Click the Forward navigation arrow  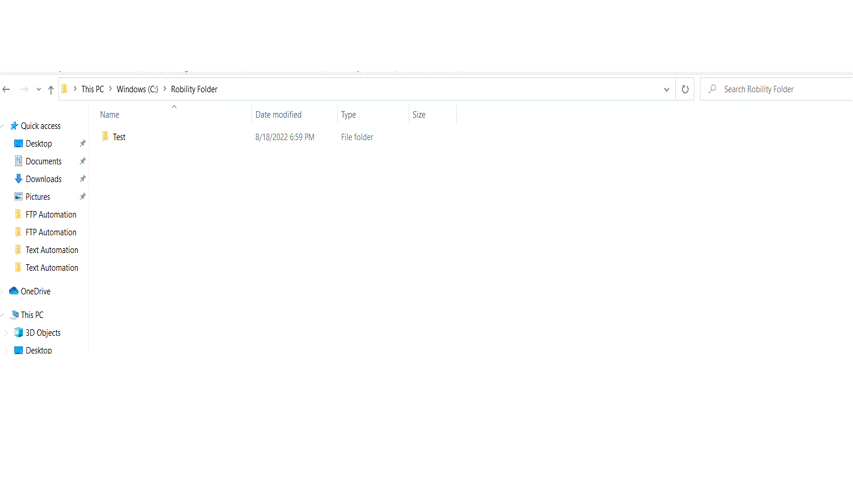click(24, 89)
